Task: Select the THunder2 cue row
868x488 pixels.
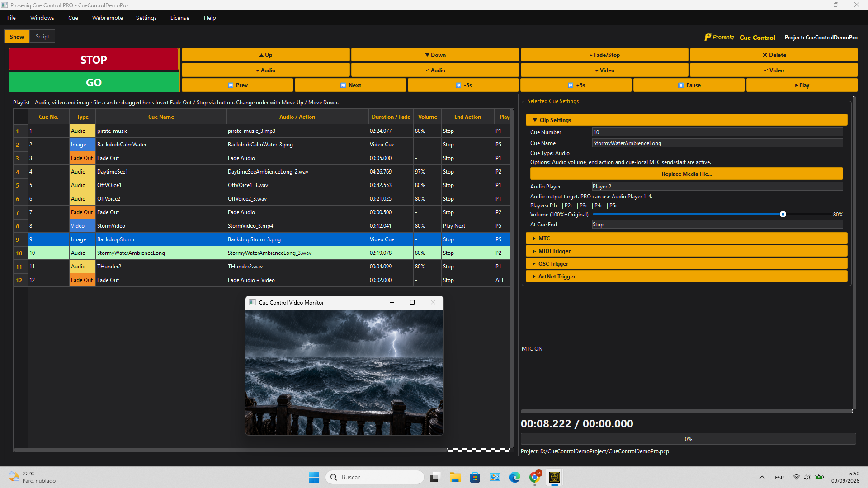Action: 262,267
